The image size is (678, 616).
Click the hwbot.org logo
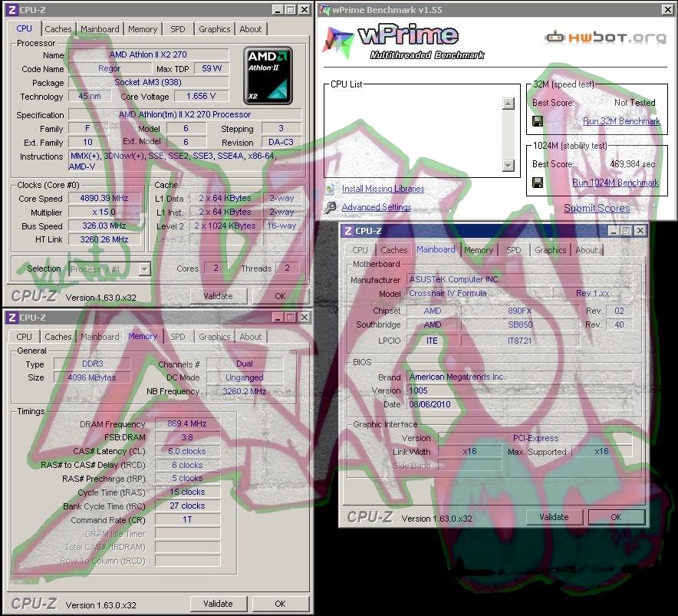click(x=605, y=38)
